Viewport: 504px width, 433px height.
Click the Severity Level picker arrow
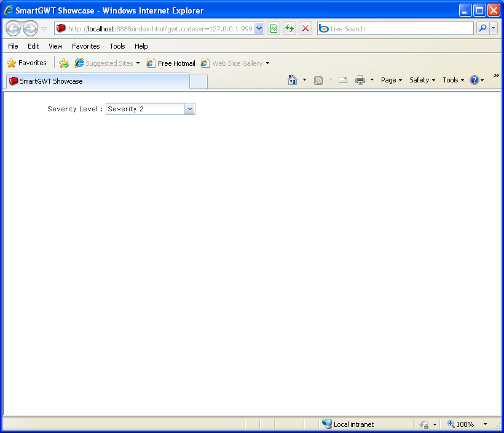tap(190, 109)
